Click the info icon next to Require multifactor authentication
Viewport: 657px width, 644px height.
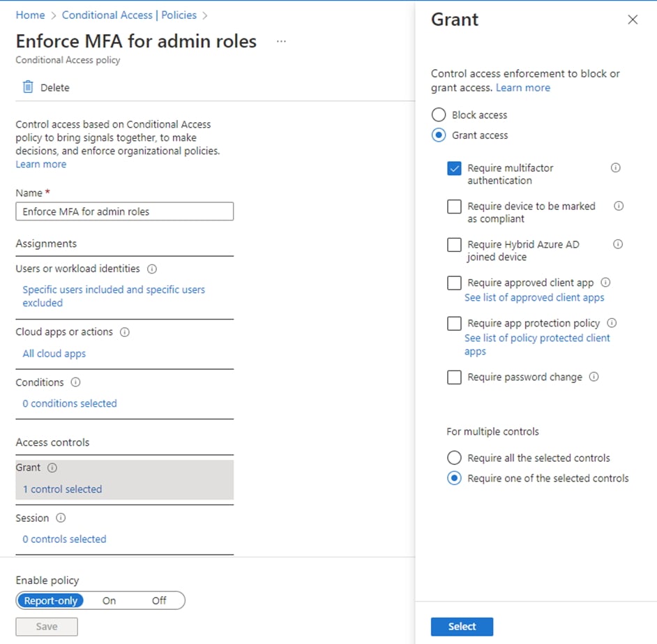(614, 167)
